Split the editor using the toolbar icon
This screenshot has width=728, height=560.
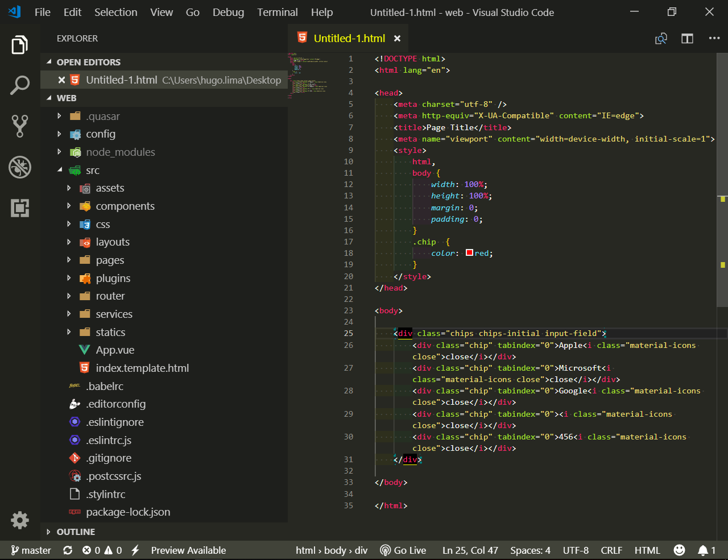[687, 38]
